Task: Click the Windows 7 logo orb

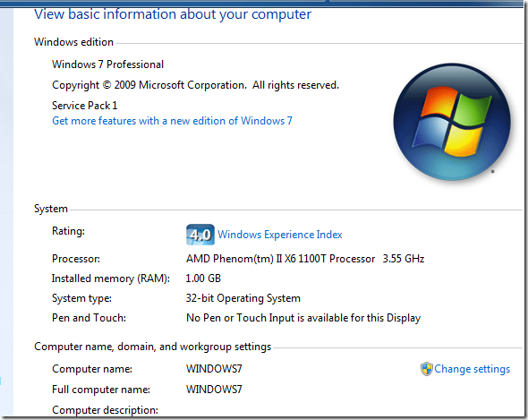Action: click(452, 122)
